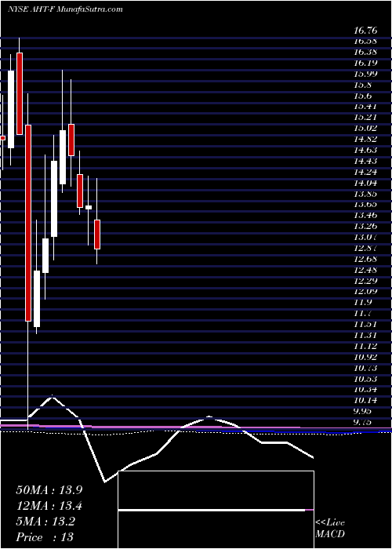The width and height of the screenshot is (392, 549).
Task: Click the 14.04 price axis label
Action: (x=365, y=183)
